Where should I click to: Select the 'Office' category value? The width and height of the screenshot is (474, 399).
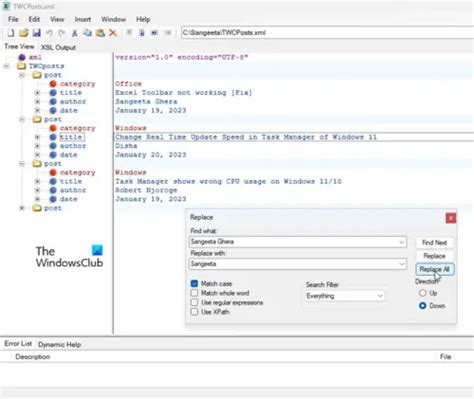pyautogui.click(x=128, y=84)
